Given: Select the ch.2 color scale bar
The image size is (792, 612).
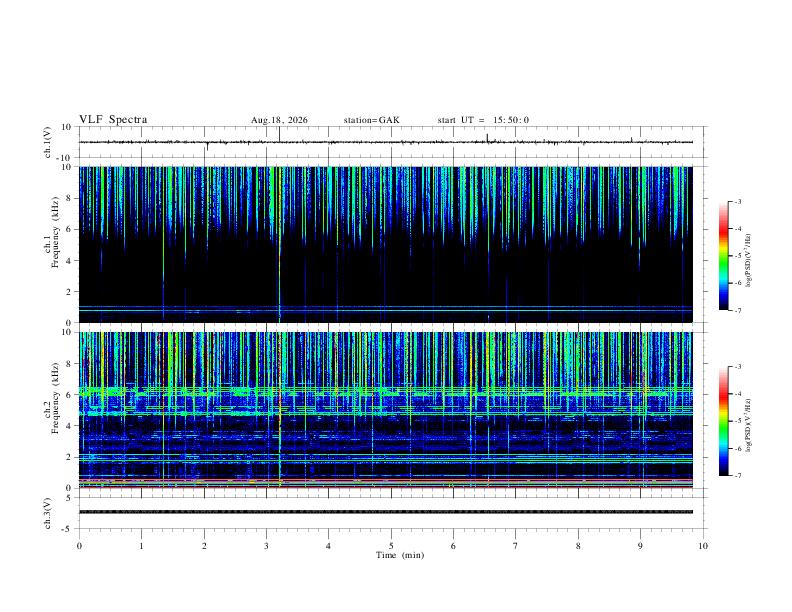Looking at the screenshot, I should coord(723,421).
